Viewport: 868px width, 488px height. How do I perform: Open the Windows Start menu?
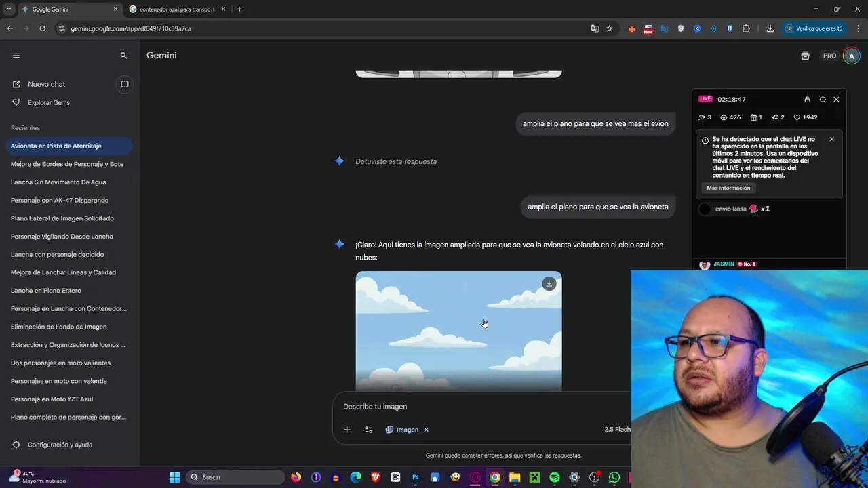[174, 477]
